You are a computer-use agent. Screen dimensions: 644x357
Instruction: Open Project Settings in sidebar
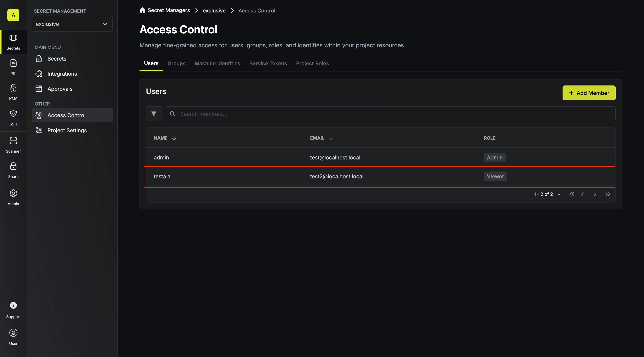click(x=72, y=130)
